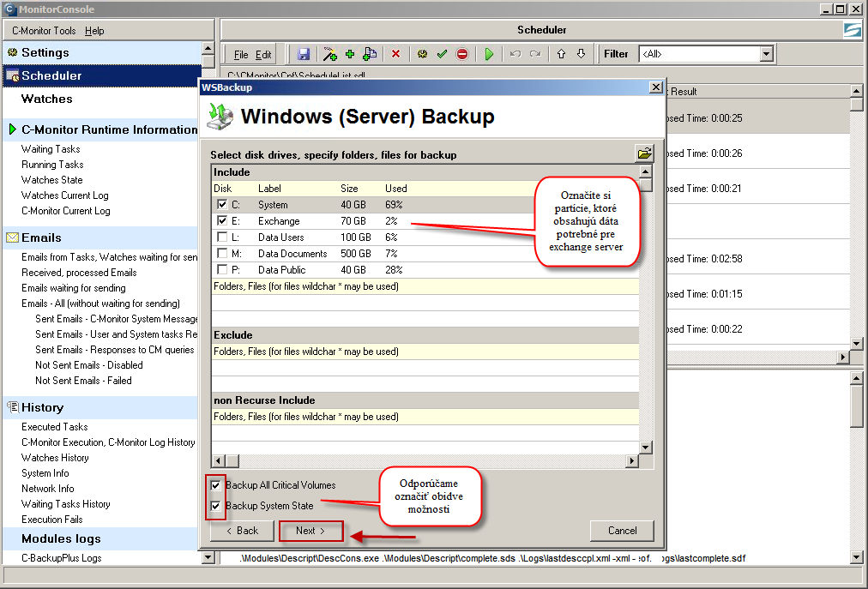The image size is (868, 589).
Task: Check the P: Data Public disk checkbox
Action: point(222,269)
